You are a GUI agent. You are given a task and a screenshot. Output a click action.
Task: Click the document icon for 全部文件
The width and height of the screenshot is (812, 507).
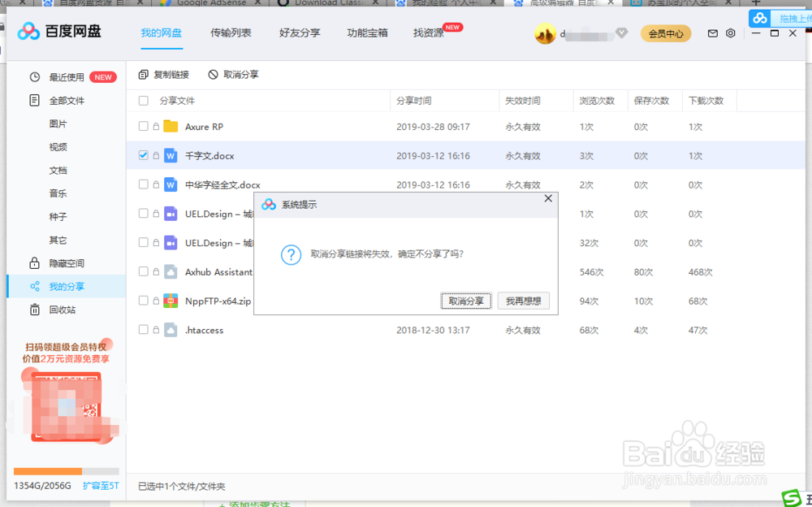[34, 100]
